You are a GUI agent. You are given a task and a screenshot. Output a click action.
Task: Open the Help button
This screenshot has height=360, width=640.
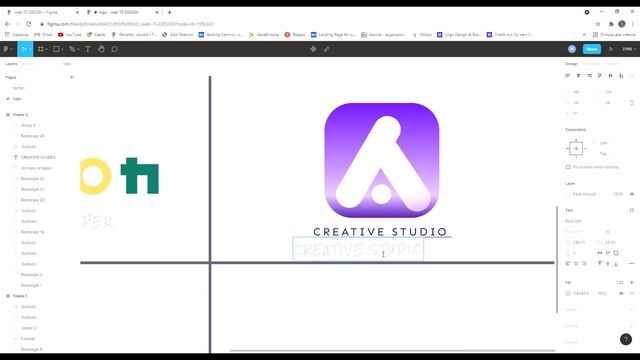[x=626, y=339]
